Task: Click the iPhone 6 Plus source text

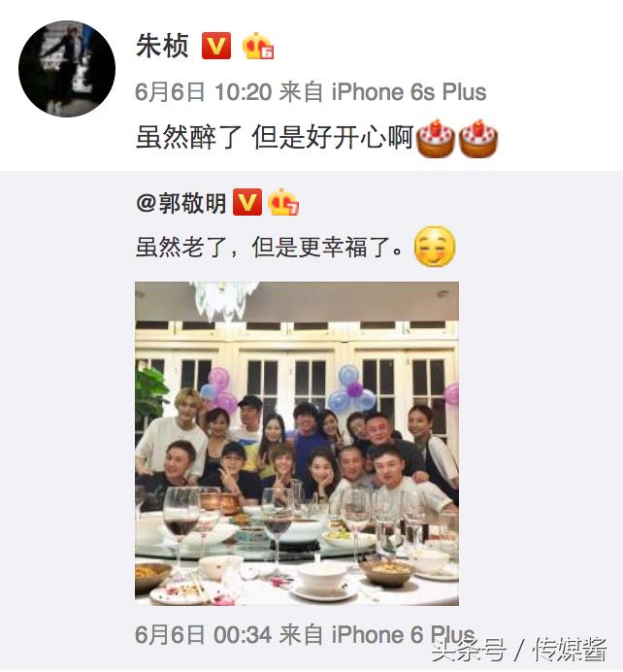Action: (404, 634)
